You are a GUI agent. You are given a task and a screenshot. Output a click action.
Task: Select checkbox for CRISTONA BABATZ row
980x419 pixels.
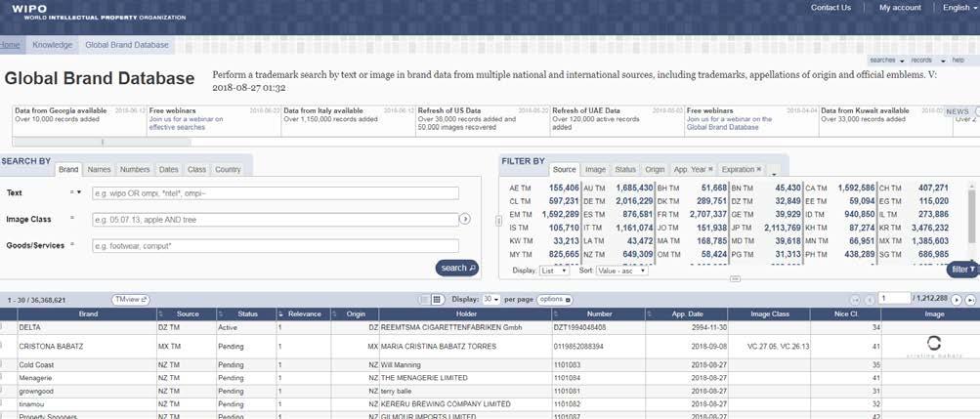(1, 344)
